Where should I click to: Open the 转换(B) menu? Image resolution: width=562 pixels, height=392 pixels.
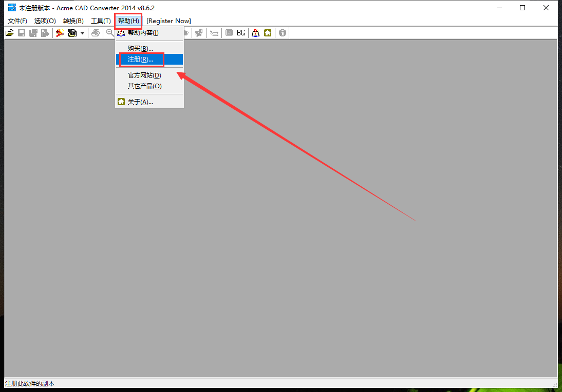73,21
